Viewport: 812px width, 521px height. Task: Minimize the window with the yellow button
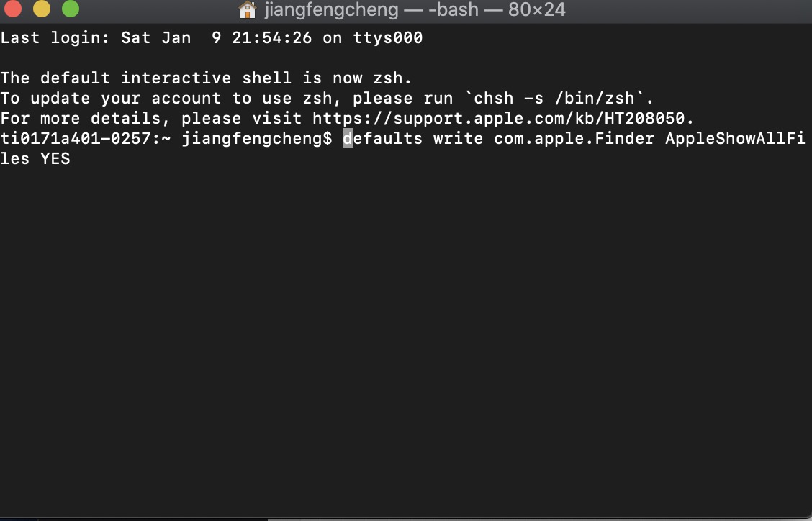coord(42,9)
